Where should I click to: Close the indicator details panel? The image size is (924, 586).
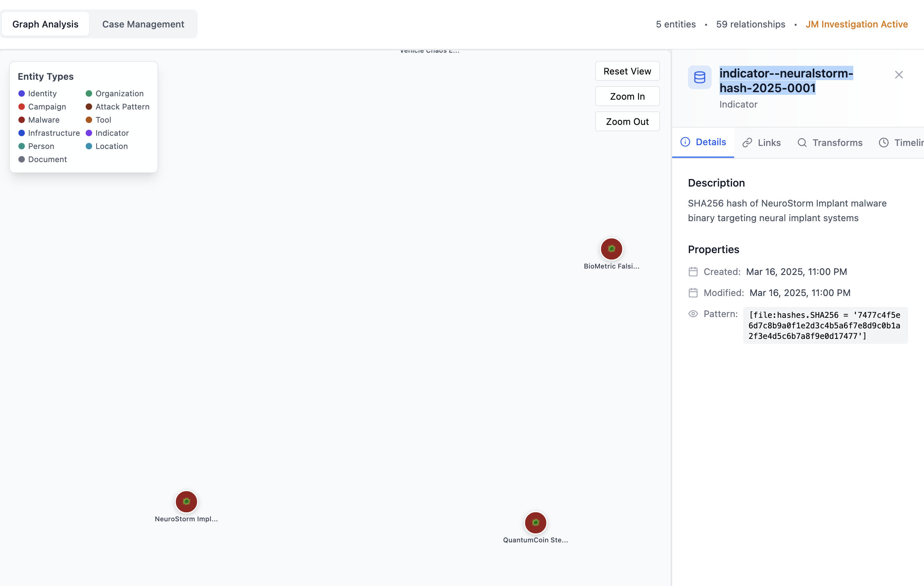899,75
